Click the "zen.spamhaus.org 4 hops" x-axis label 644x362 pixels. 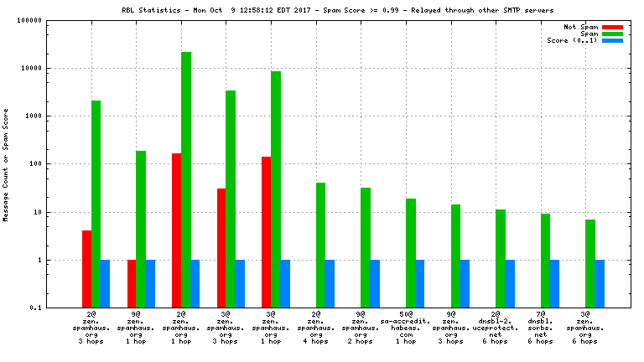click(315, 328)
